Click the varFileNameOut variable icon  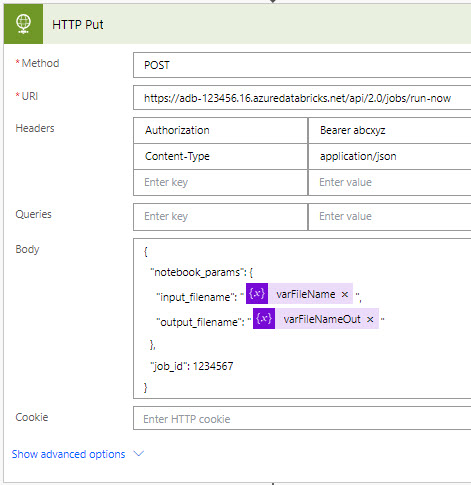264,319
